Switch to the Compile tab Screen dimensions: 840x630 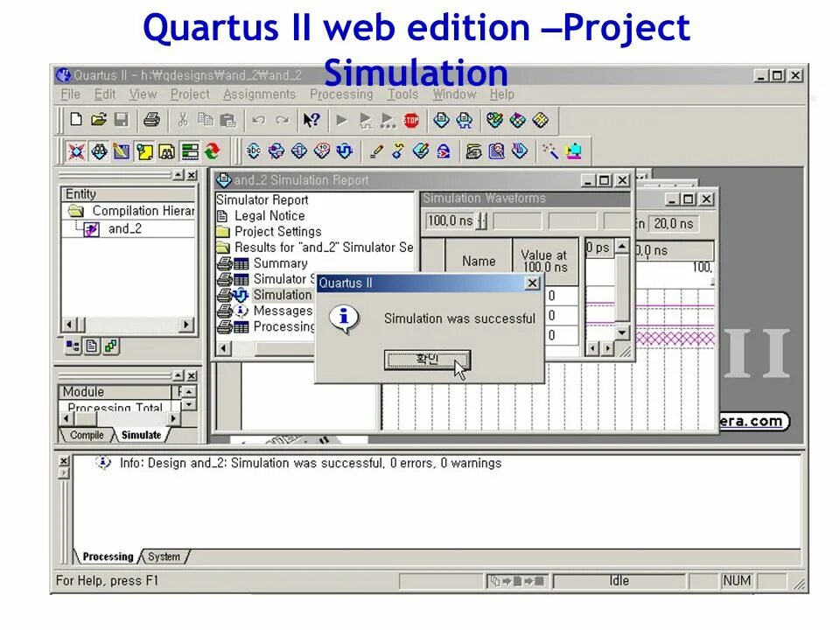click(x=87, y=435)
